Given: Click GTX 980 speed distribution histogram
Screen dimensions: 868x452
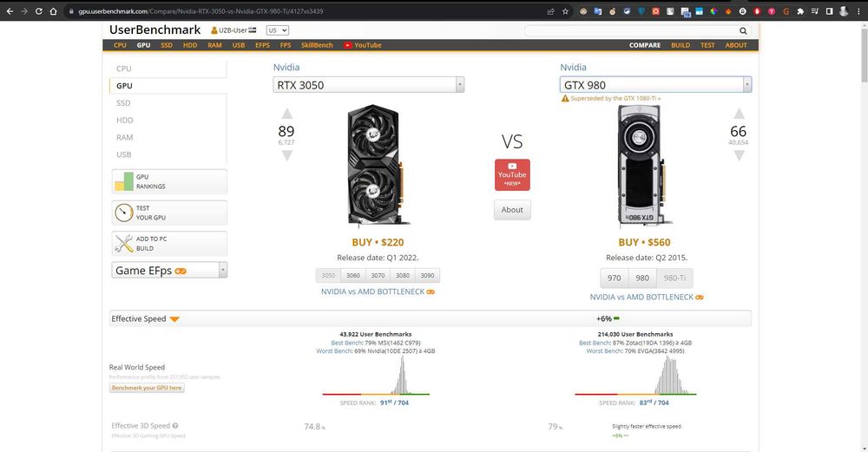Looking at the screenshot, I should (x=635, y=375).
